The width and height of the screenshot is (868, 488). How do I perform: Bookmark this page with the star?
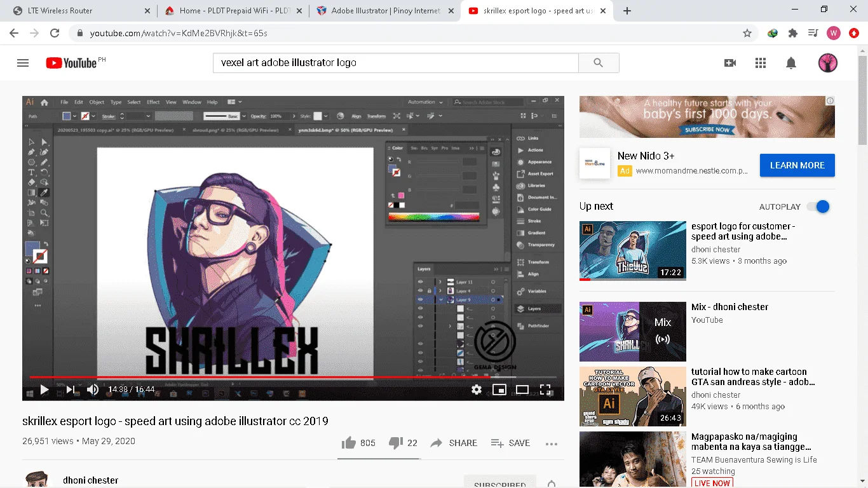[747, 33]
